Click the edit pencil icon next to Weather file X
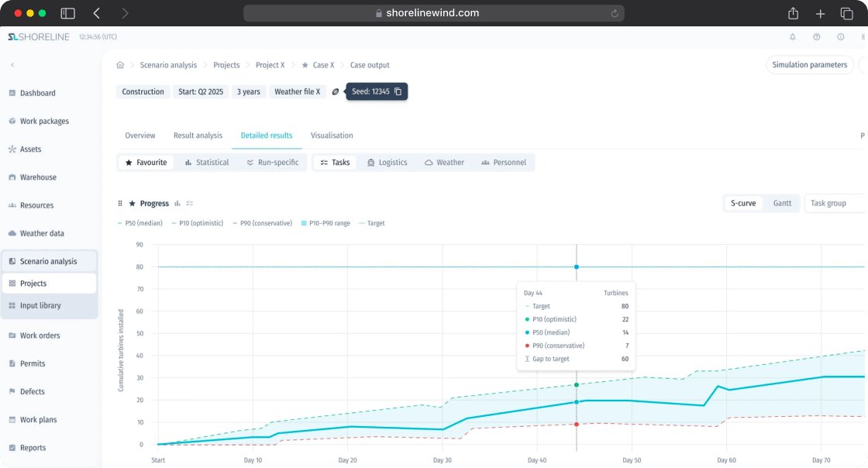This screenshot has height=468, width=868. (336, 92)
